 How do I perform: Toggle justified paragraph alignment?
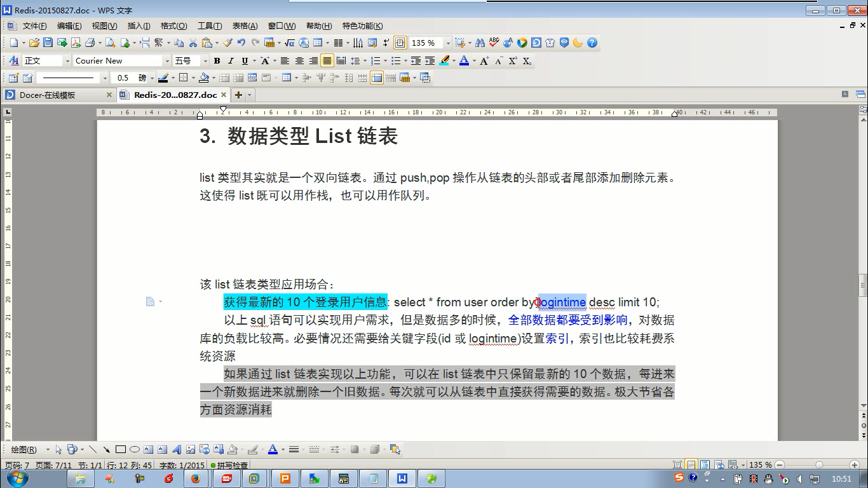(327, 61)
